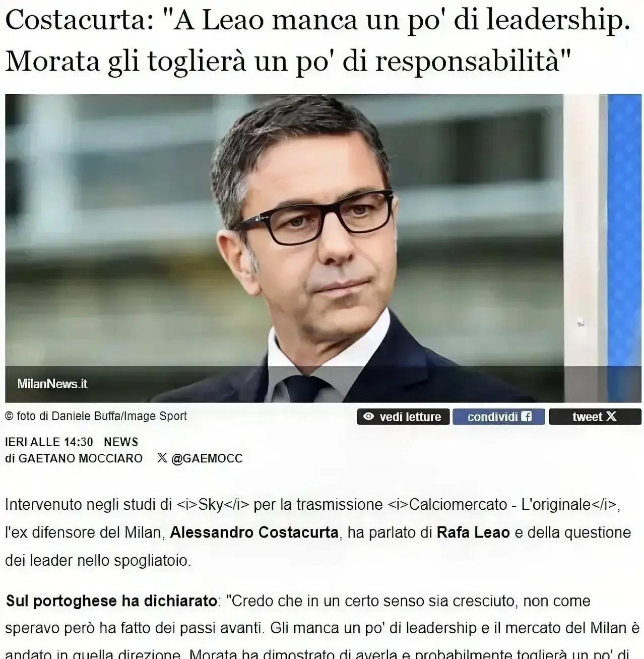
Task: Share the article with condividi label
Action: coord(492,417)
